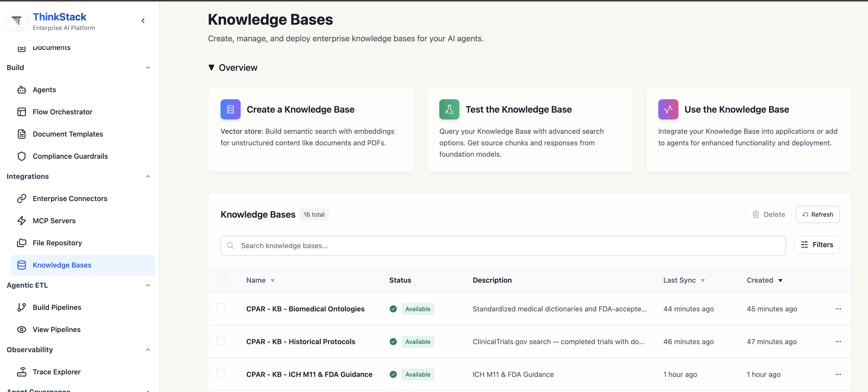Click the Trace Explorer icon

pyautogui.click(x=22, y=372)
